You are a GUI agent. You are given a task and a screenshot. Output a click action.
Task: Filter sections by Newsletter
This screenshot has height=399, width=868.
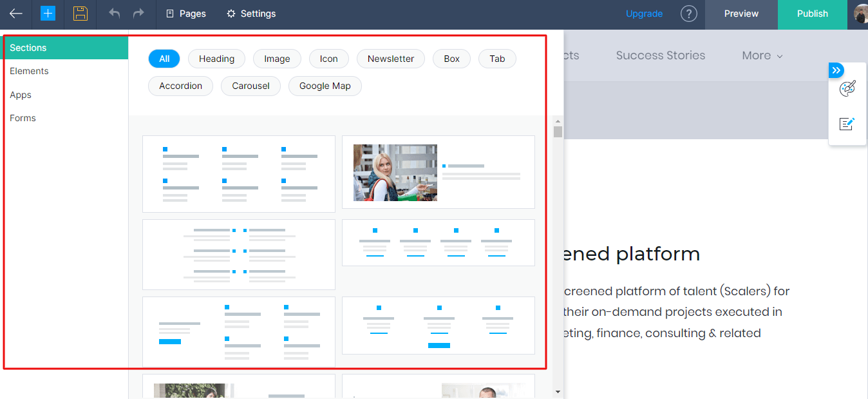tap(390, 59)
